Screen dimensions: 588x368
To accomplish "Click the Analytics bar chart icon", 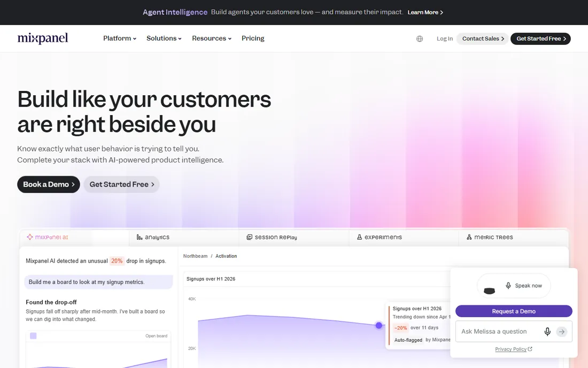I will coord(140,237).
